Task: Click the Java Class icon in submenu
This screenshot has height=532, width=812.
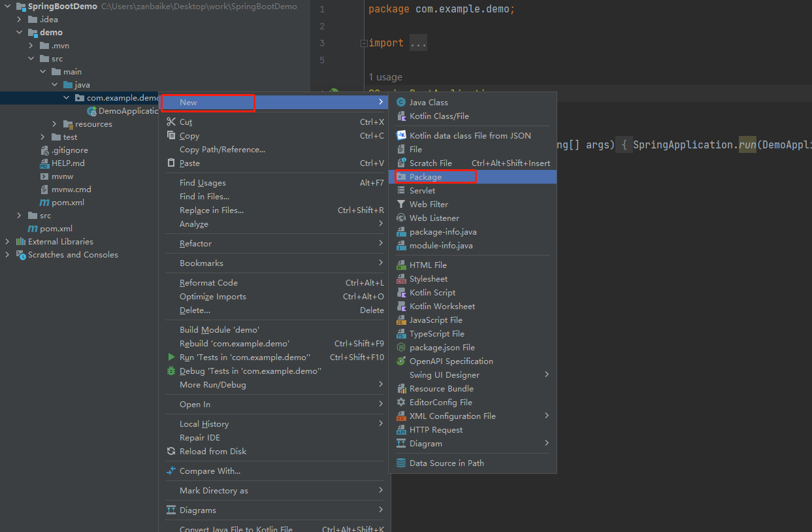Action: pos(401,103)
